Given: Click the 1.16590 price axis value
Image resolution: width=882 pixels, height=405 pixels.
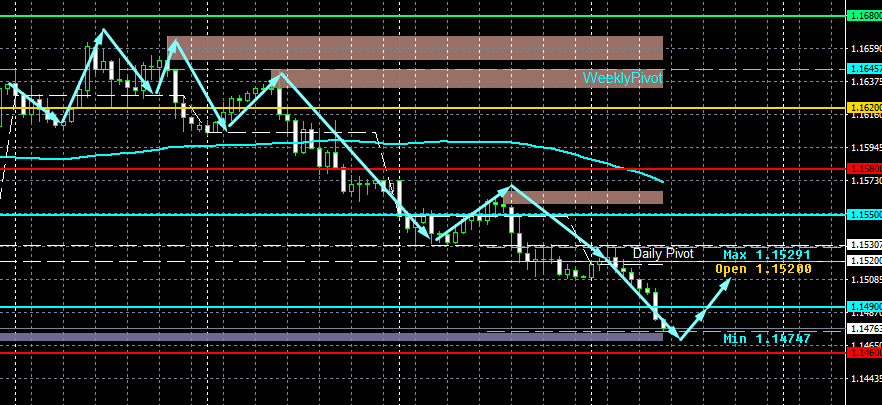Looking at the screenshot, I should 866,49.
